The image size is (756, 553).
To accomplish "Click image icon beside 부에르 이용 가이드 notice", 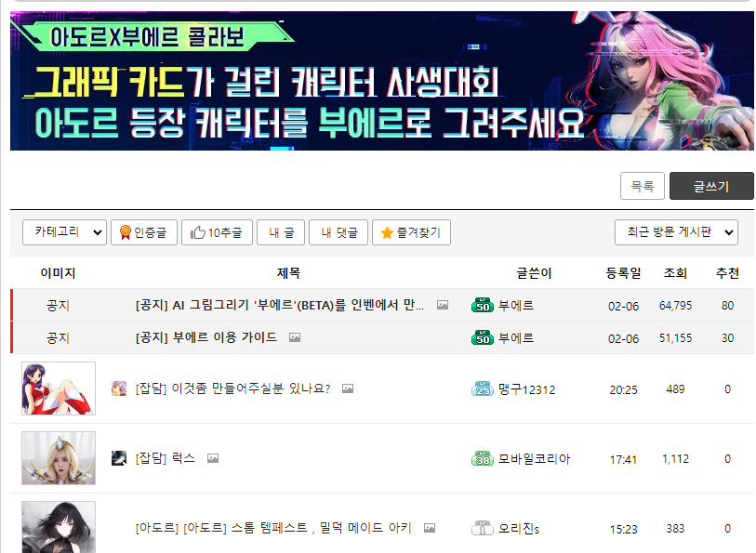I will click(x=295, y=337).
